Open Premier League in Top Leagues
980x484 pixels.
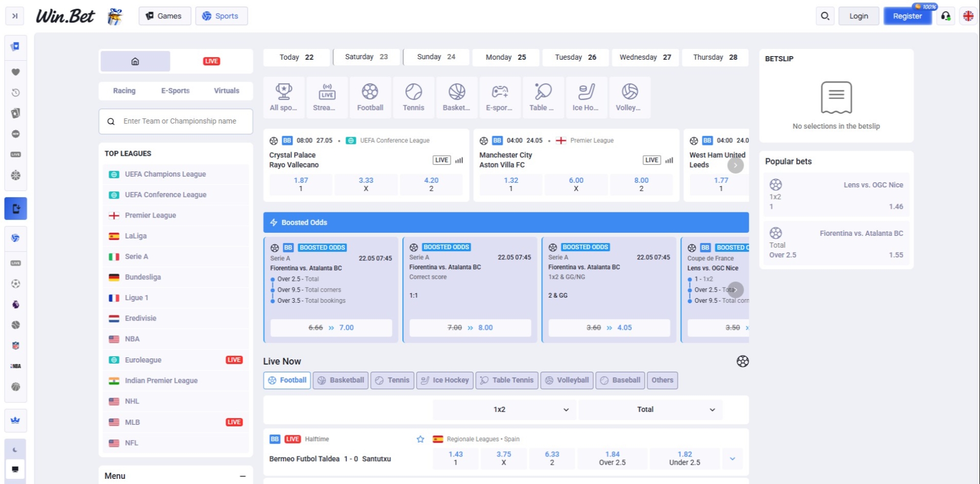click(176, 215)
